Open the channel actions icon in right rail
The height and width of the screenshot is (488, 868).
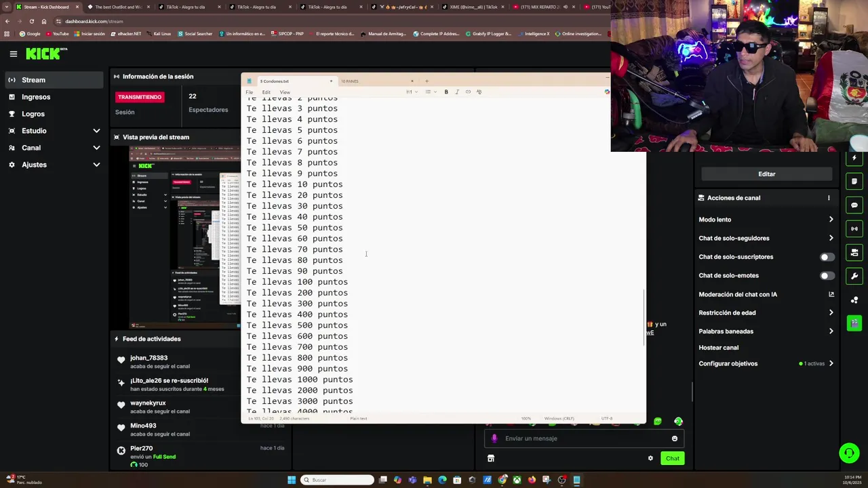(854, 253)
